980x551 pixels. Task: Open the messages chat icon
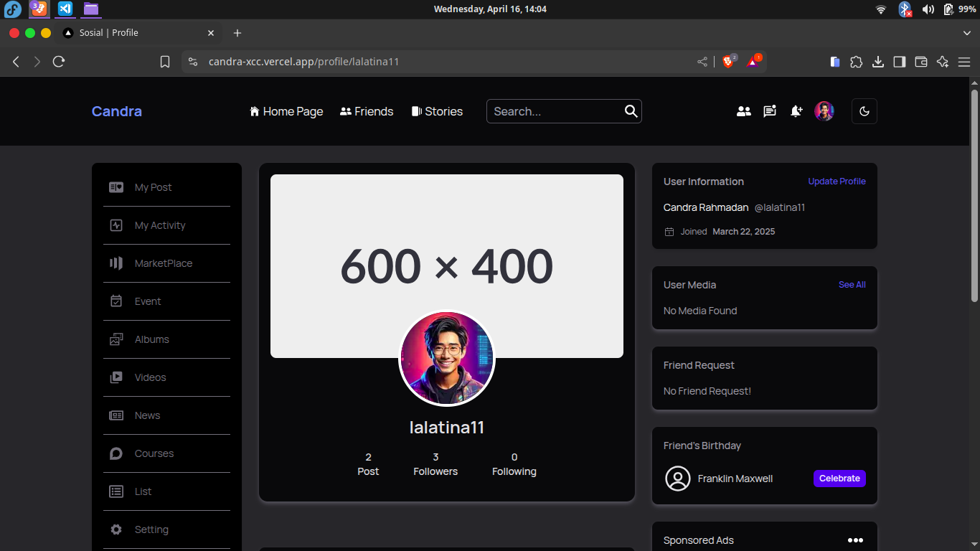[770, 111]
